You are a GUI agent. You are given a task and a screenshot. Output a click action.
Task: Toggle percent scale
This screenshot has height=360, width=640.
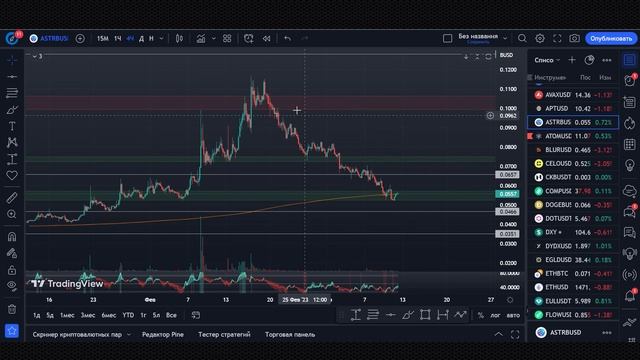coord(481,315)
